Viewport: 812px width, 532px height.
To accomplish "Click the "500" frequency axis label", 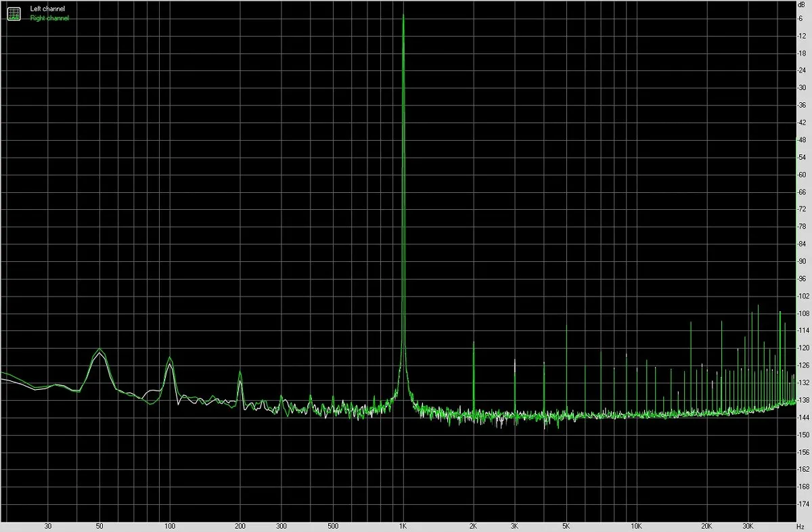I will [x=333, y=526].
